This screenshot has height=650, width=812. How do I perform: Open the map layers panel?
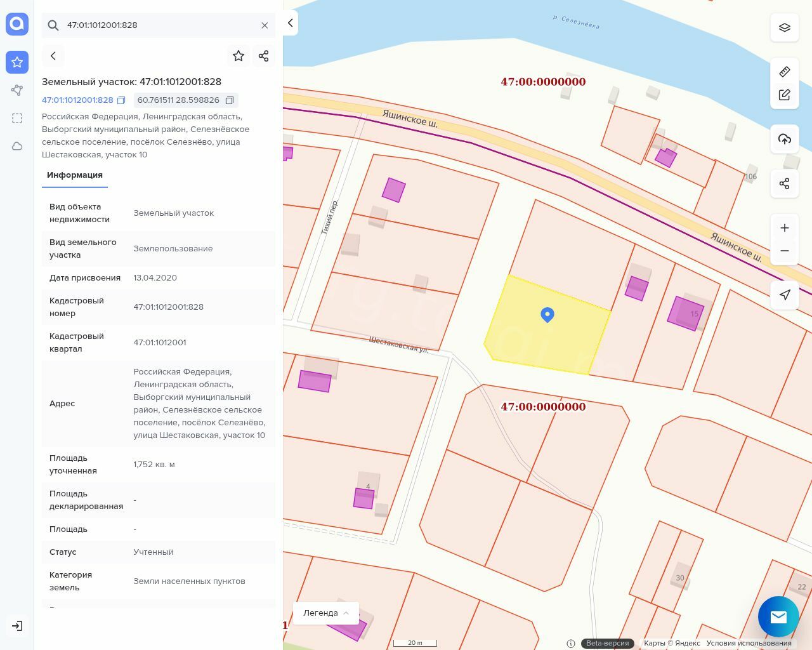point(785,28)
